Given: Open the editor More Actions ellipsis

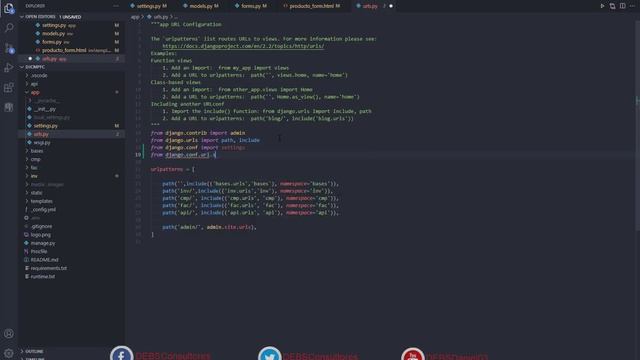Looking at the screenshot, I should click(x=632, y=6).
